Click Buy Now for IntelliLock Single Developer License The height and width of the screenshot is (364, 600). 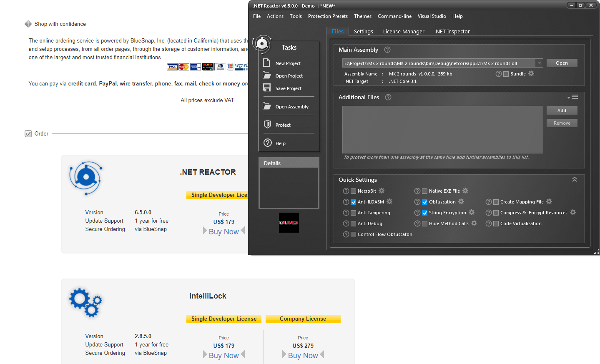(224, 355)
